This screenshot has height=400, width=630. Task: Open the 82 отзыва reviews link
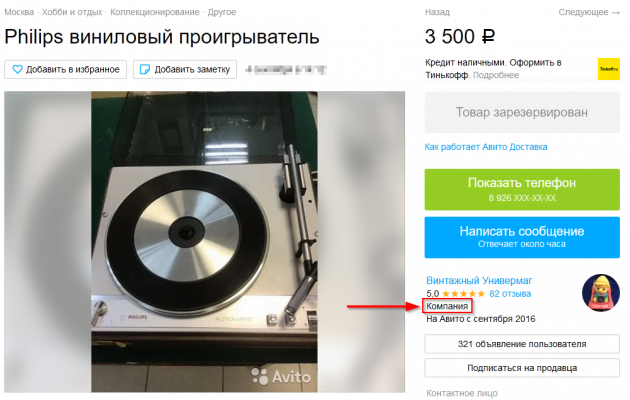coord(510,294)
